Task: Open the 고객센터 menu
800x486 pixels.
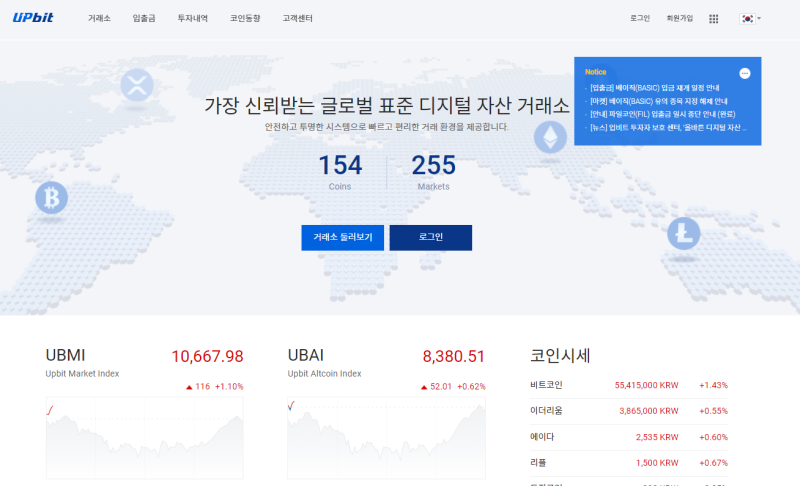Action: coord(297,18)
